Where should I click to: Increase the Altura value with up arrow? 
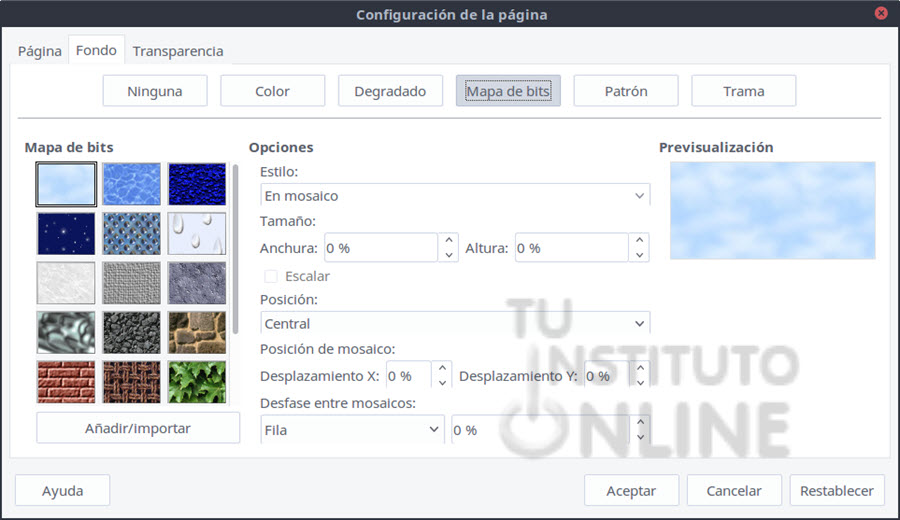click(639, 240)
